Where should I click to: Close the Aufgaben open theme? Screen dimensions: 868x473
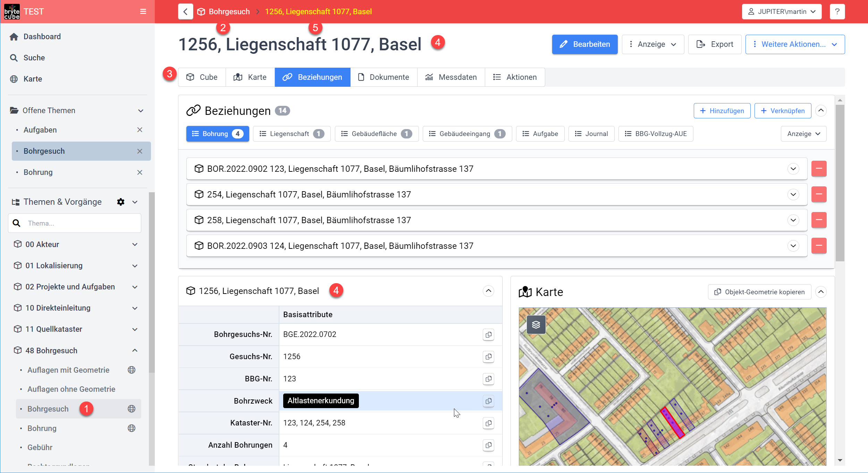(x=140, y=130)
